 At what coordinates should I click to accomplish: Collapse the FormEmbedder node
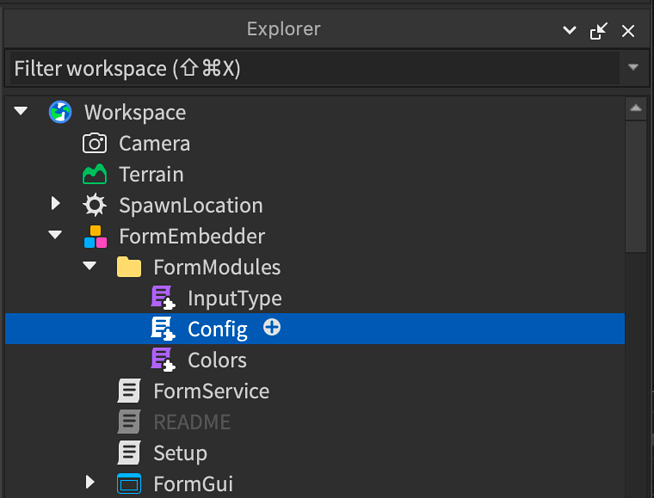click(56, 236)
